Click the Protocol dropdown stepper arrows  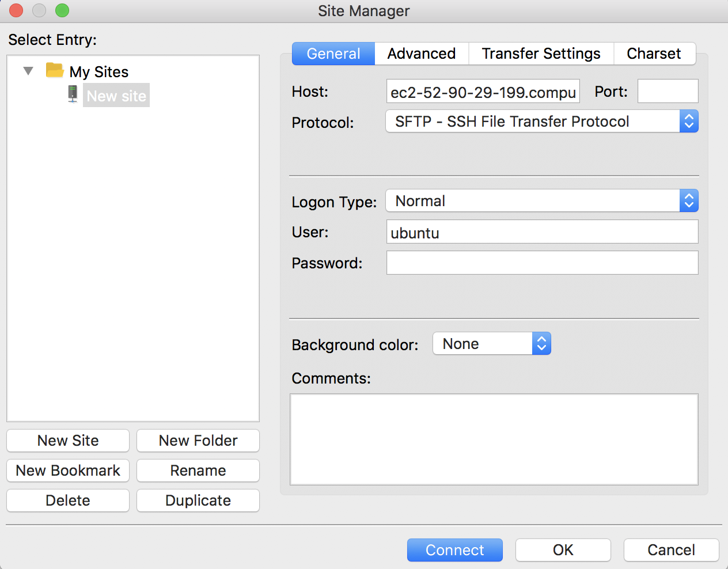tap(689, 121)
